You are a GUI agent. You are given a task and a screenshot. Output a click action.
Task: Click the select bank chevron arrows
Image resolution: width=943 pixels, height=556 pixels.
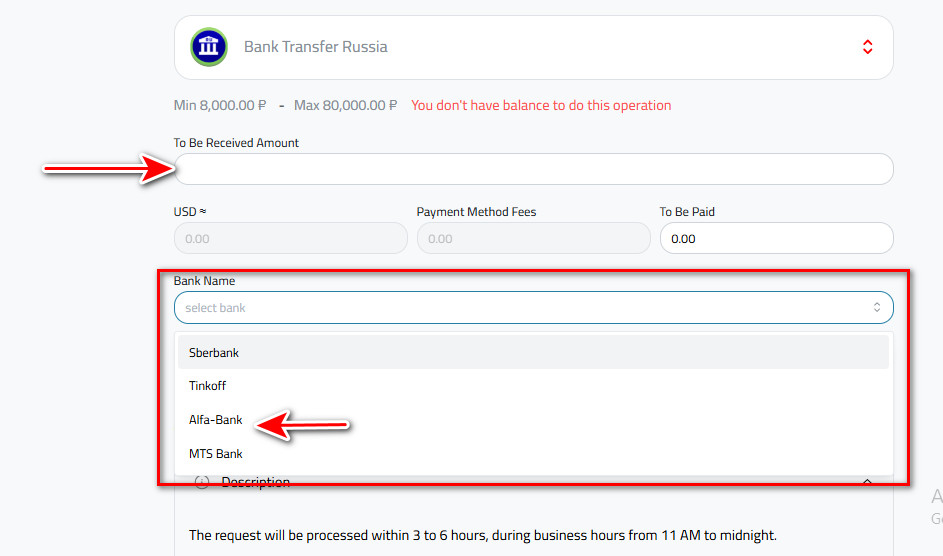(x=877, y=308)
